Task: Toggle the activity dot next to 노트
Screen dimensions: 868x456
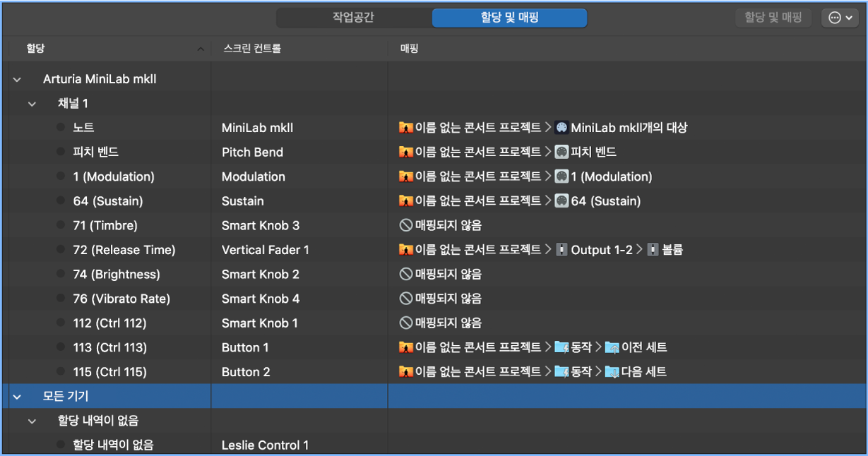Action: coord(61,128)
